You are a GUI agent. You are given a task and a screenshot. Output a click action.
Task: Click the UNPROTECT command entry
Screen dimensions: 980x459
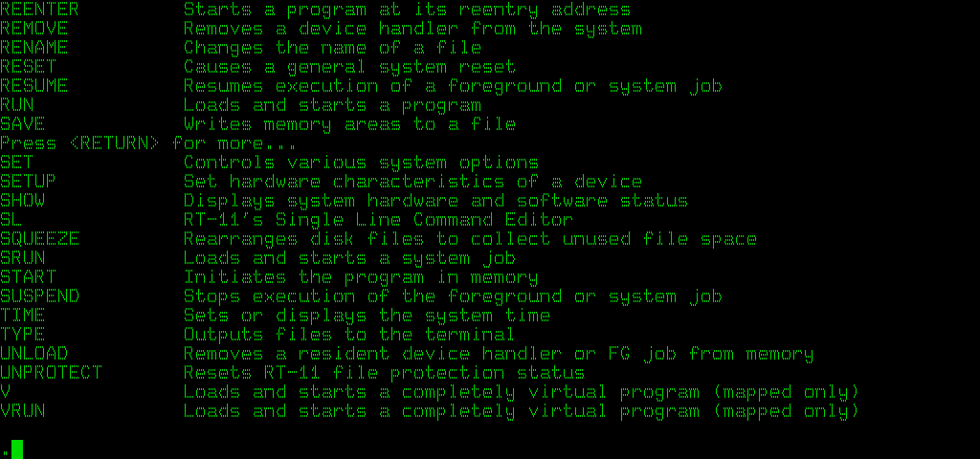pos(51,373)
